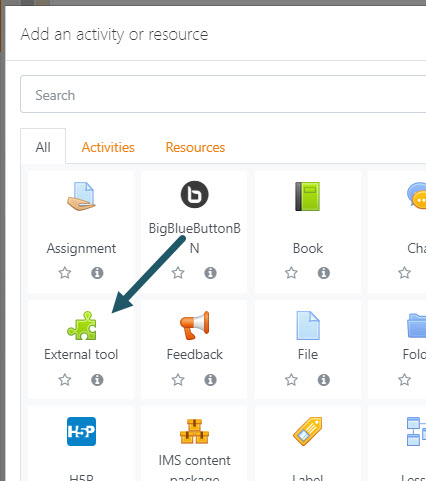Select the Label tag icon
Viewport: 426px width, 481px height.
tap(308, 431)
